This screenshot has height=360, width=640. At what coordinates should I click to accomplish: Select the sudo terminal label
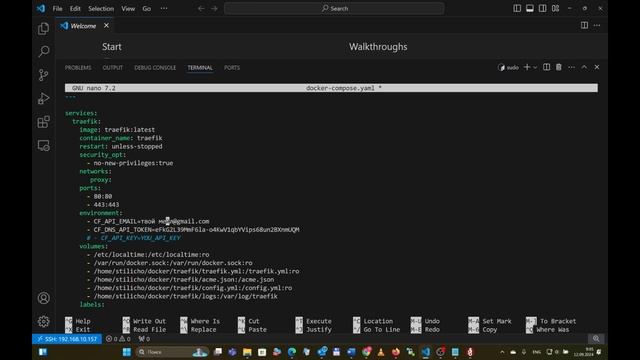pyautogui.click(x=509, y=67)
